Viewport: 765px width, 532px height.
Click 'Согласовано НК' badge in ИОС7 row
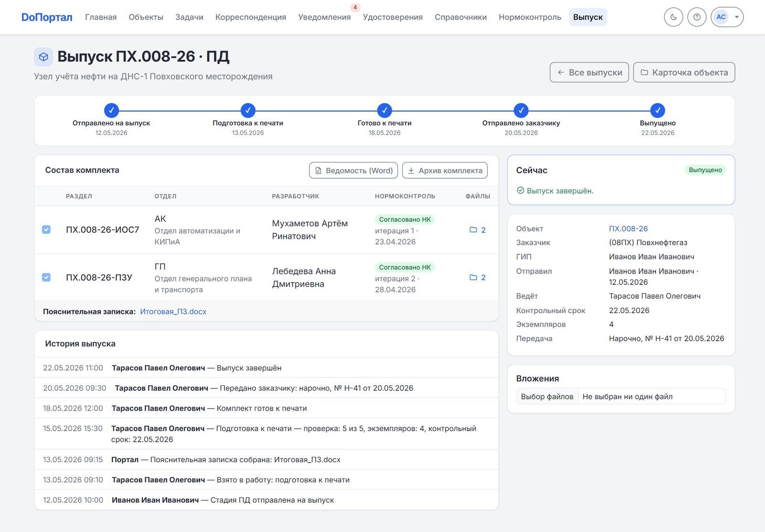coord(404,219)
